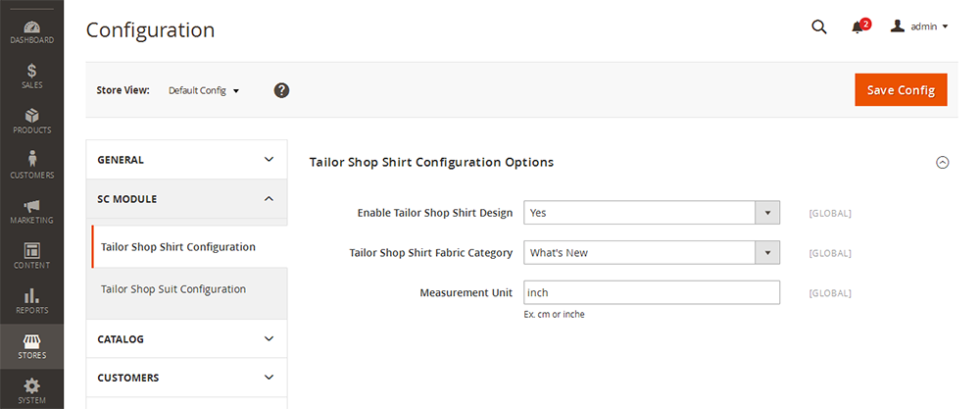Expand the GENERAL configuration tab

click(186, 160)
